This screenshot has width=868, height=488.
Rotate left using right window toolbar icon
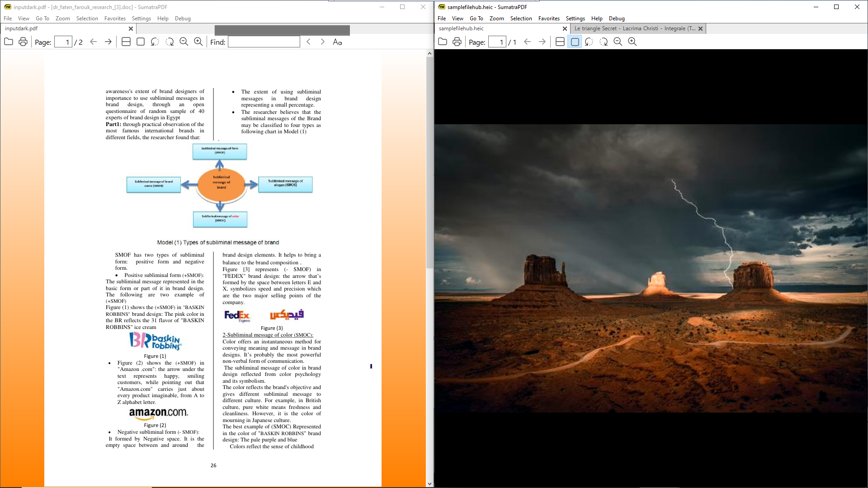tap(589, 42)
